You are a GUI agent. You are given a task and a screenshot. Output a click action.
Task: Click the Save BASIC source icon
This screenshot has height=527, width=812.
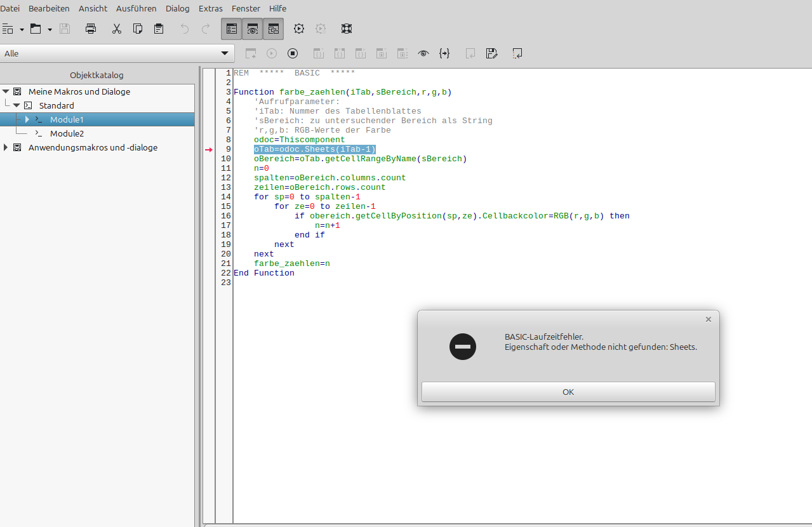pyautogui.click(x=491, y=54)
